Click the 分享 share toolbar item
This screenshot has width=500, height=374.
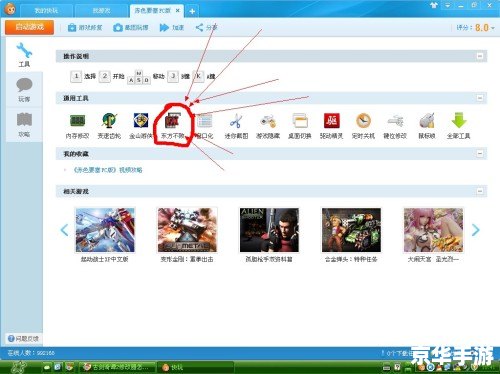tap(206, 28)
